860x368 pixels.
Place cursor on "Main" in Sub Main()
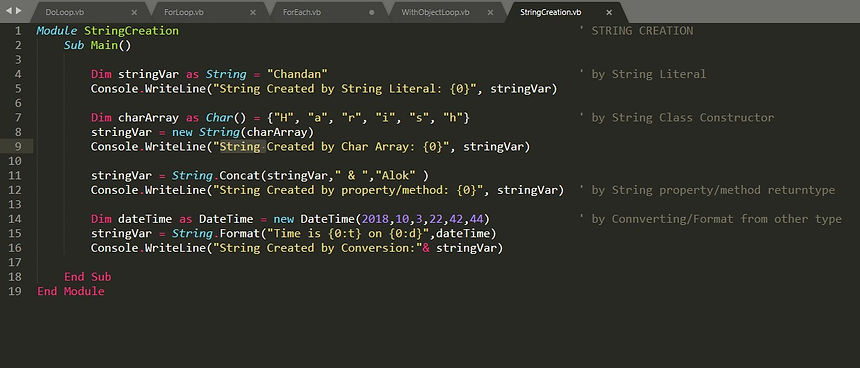[x=104, y=45]
